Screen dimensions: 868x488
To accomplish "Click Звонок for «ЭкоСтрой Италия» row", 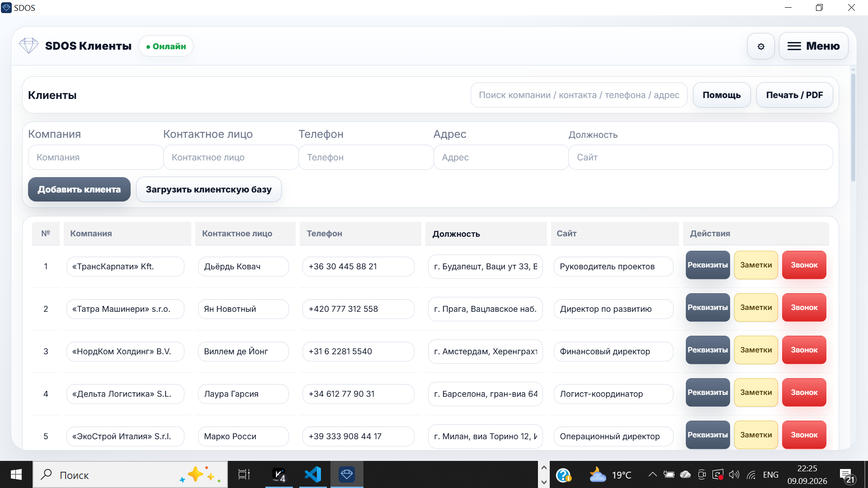I will 804,435.
